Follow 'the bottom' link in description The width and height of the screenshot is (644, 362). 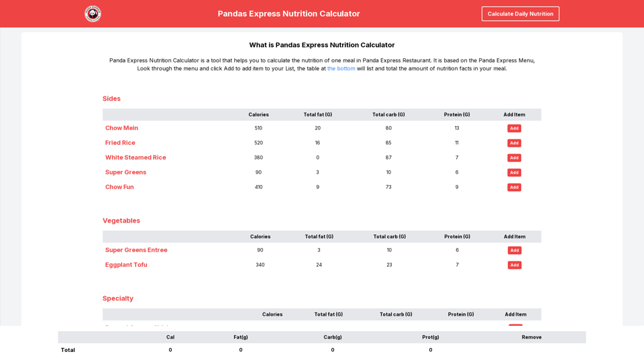pos(341,68)
